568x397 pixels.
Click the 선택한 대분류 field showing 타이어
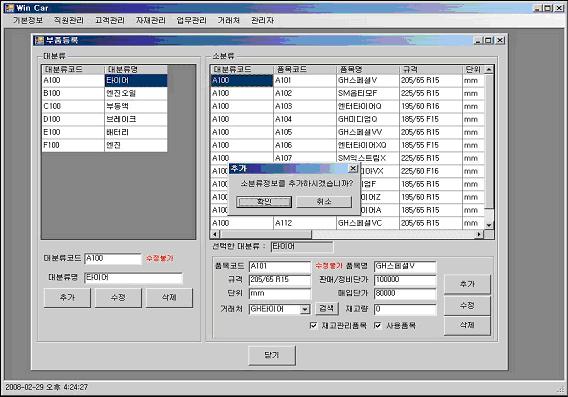[x=302, y=247]
